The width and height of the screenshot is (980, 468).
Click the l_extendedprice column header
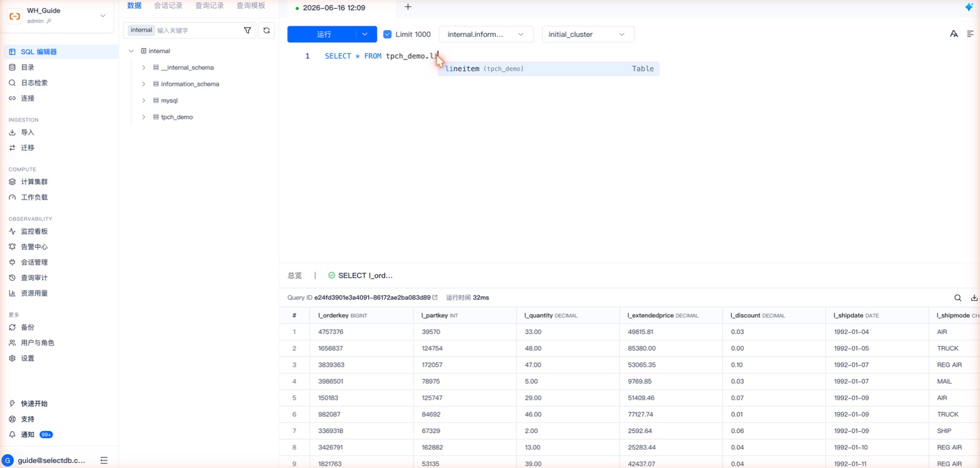[671, 315]
